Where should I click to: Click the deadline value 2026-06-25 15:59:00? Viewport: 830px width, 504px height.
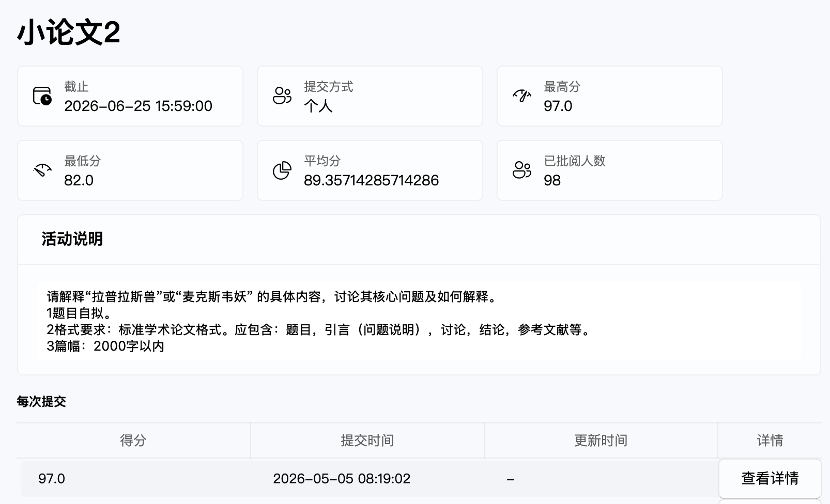138,106
